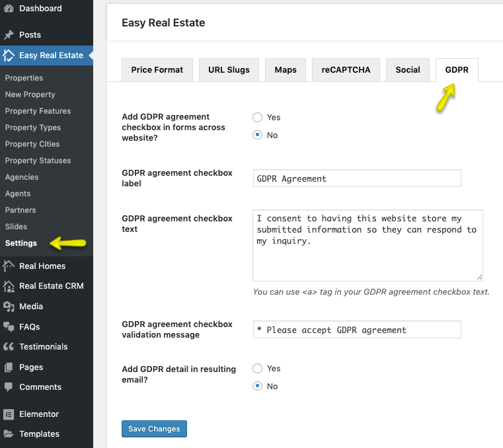This screenshot has width=503, height=448.
Task: Select Yes for GDPR detail in email
Action: [x=257, y=369]
